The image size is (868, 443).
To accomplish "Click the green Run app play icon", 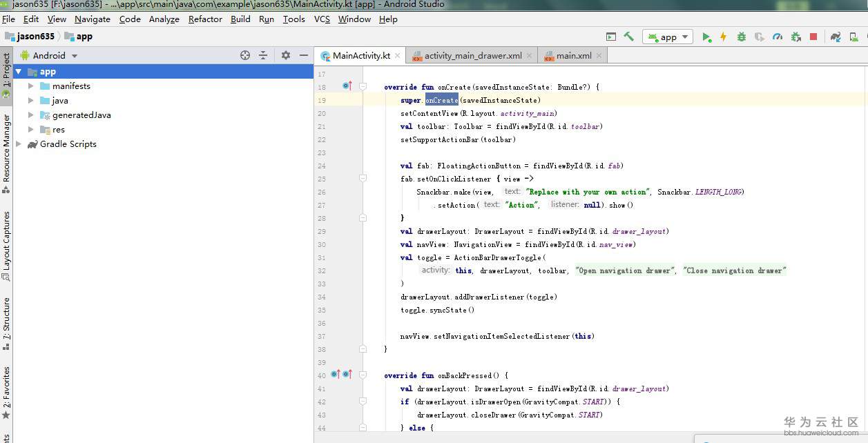I will (706, 37).
